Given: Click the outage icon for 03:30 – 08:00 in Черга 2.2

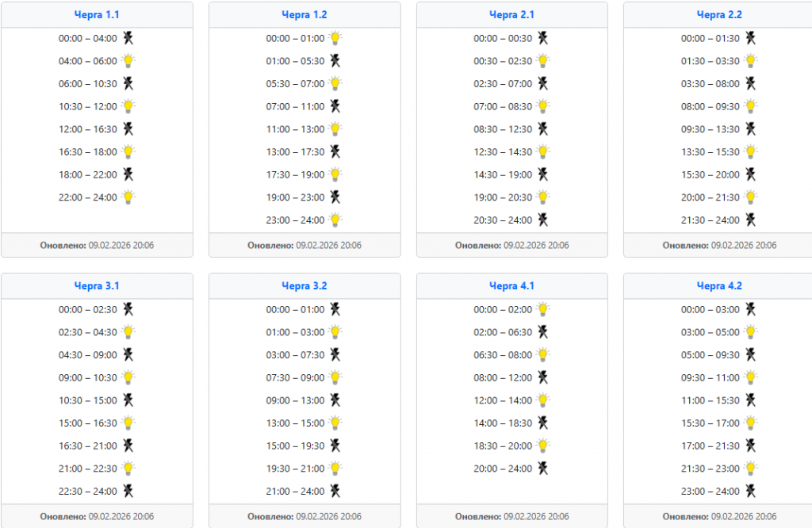Looking at the screenshot, I should 750,83.
